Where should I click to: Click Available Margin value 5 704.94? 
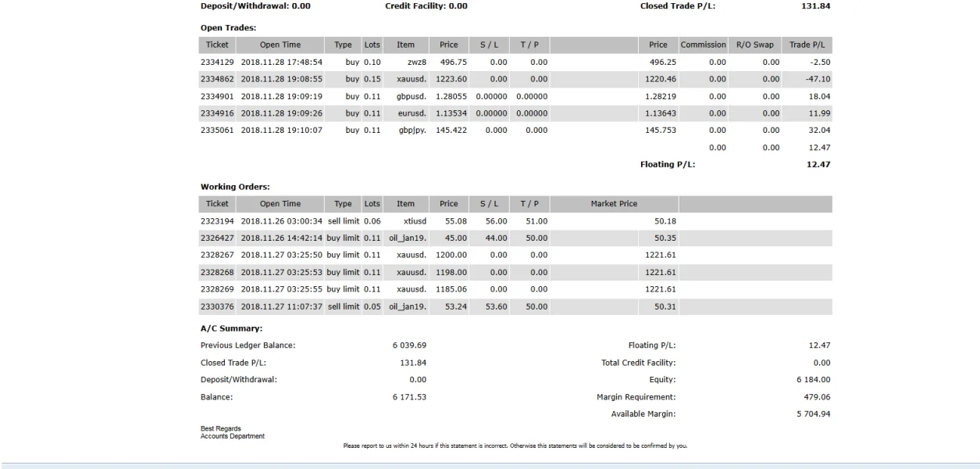pyautogui.click(x=813, y=414)
